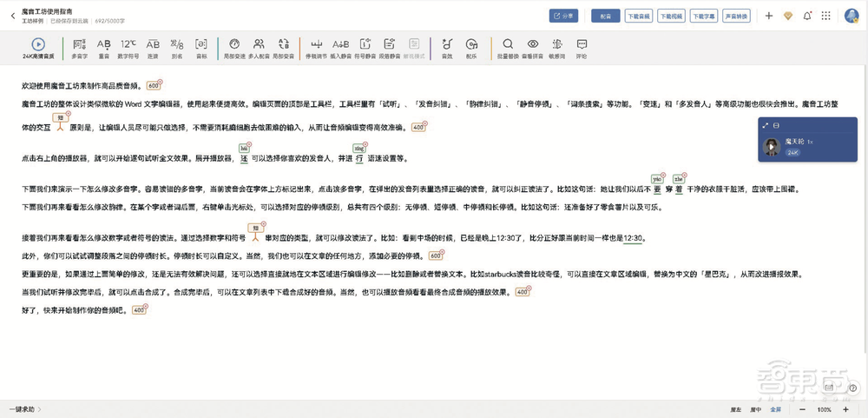Toggle 查看拼音 pinyin visibility
Screen dimensions: 868x418
pos(533,45)
